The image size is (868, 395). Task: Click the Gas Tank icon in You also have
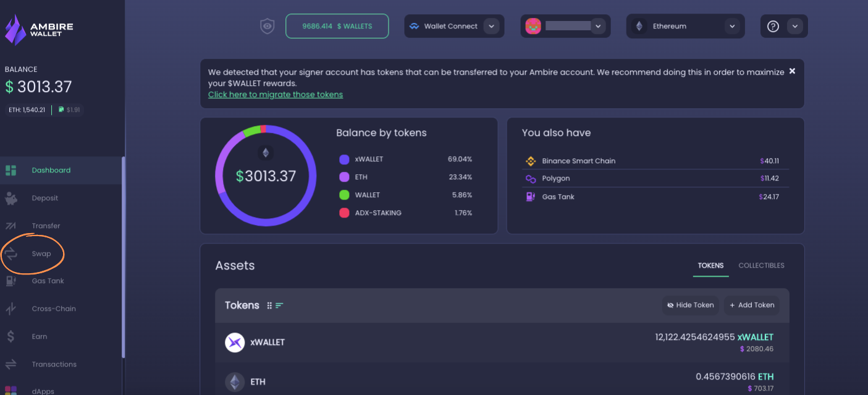(530, 197)
